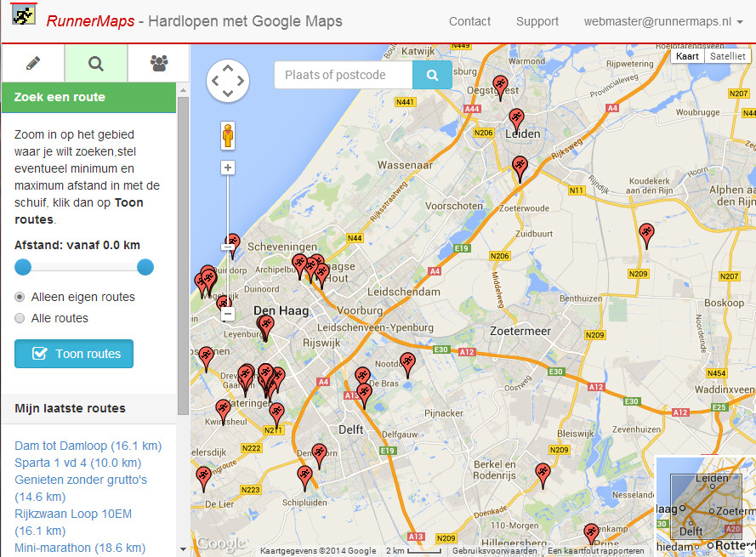Click the right distance slider handle

coord(145,268)
